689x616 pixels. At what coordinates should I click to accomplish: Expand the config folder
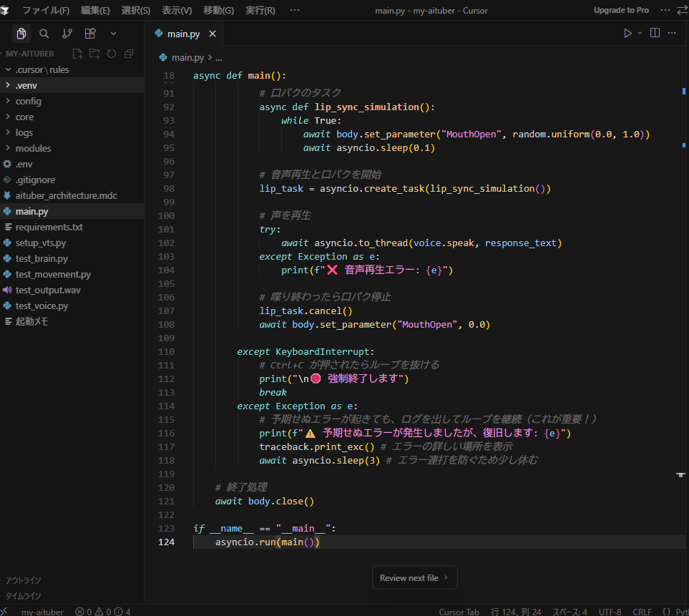[29, 101]
